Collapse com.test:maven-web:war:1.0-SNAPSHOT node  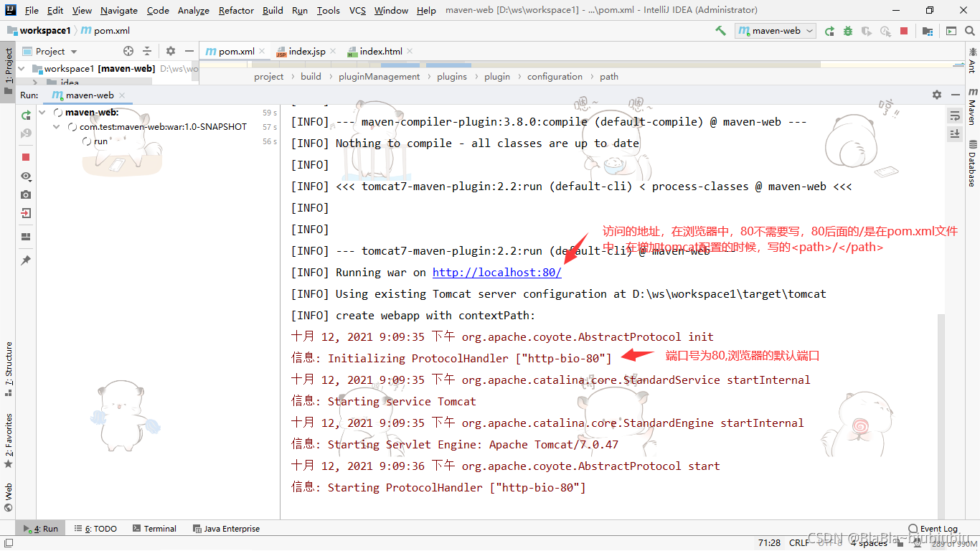click(57, 127)
